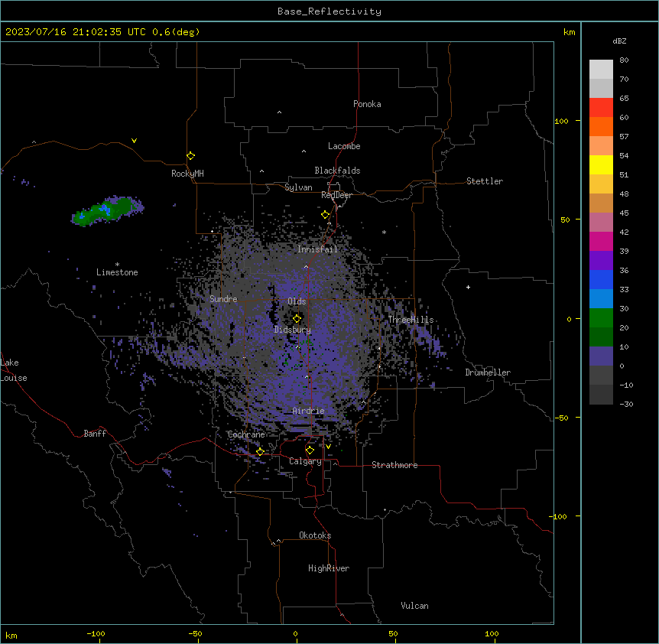Click the Stettler city label
659x644 pixels.
(x=484, y=181)
